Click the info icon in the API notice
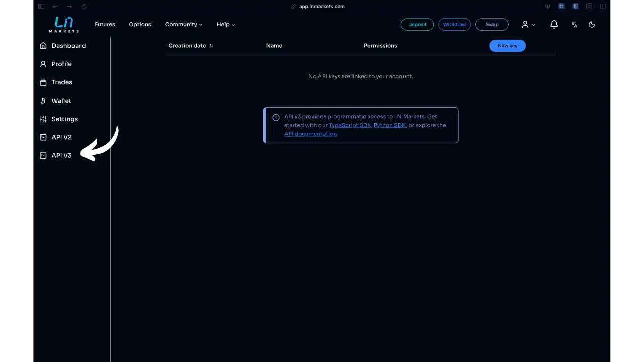The image size is (644, 362). [x=276, y=117]
